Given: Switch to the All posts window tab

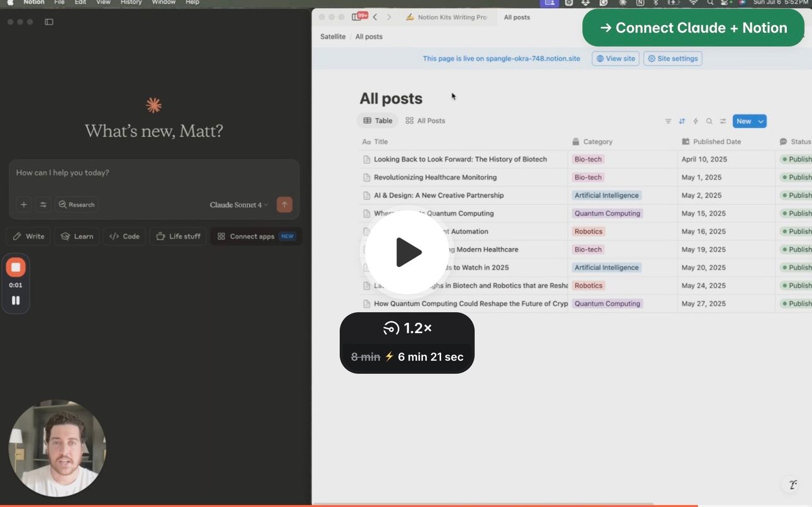Looking at the screenshot, I should pyautogui.click(x=517, y=17).
